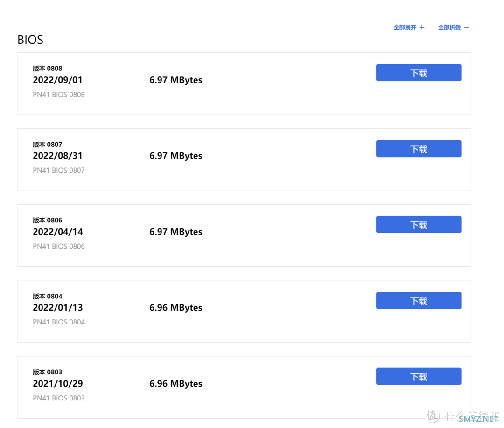Select the 版本 0806 label

(47, 220)
